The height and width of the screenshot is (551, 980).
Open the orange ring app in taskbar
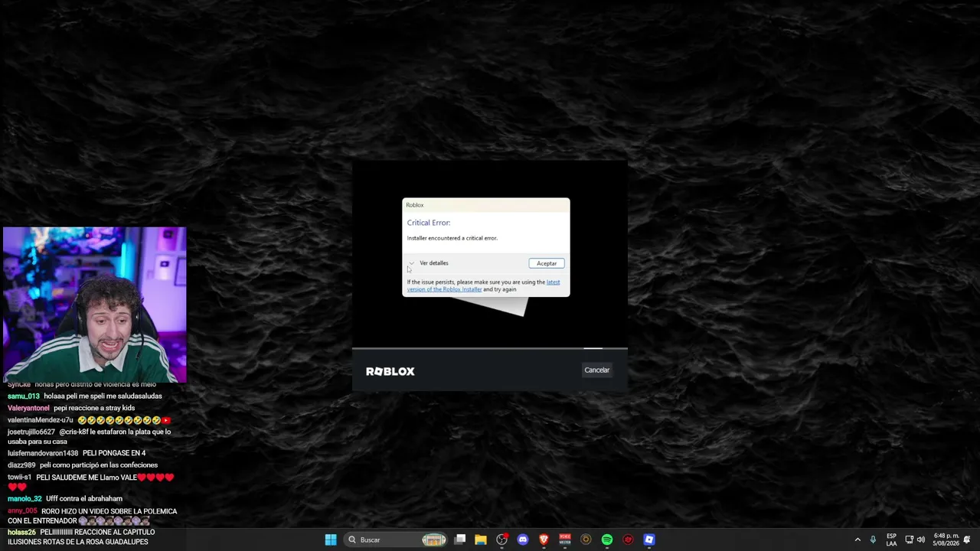click(586, 540)
